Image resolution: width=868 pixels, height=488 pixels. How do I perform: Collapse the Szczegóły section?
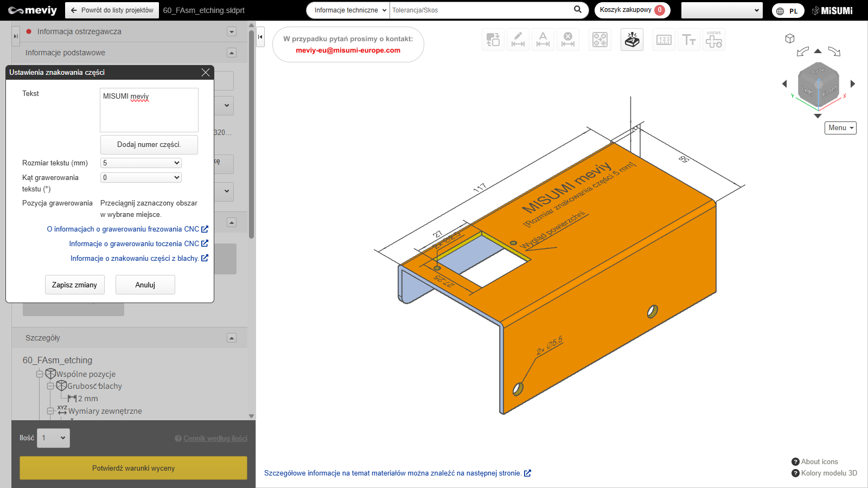click(232, 338)
